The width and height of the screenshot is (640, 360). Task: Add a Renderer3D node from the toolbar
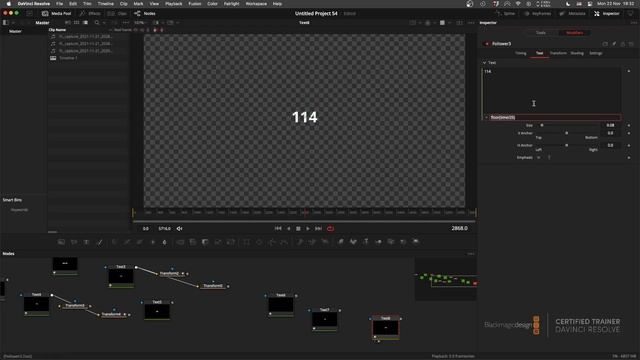click(416, 242)
